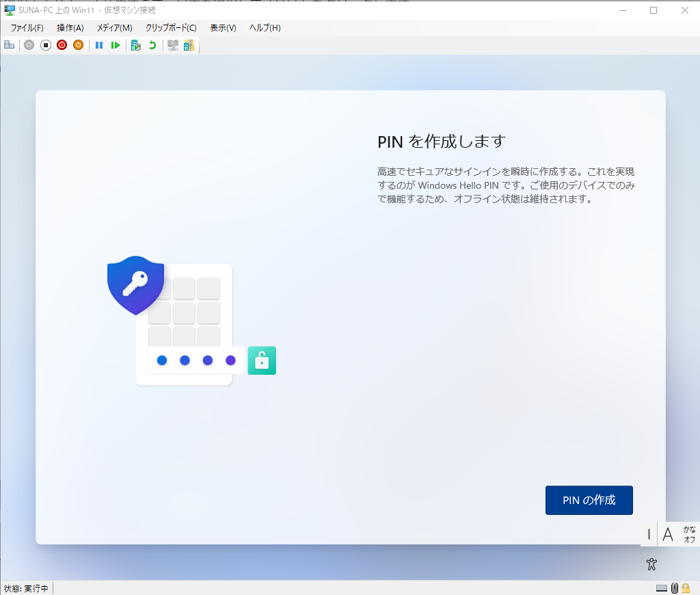Close the VM connection window
The image size is (700, 595).
684,10
